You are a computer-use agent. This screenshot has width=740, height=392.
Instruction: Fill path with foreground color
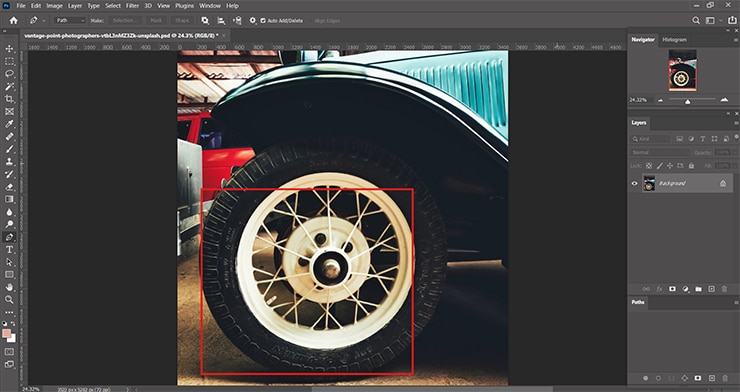click(646, 378)
